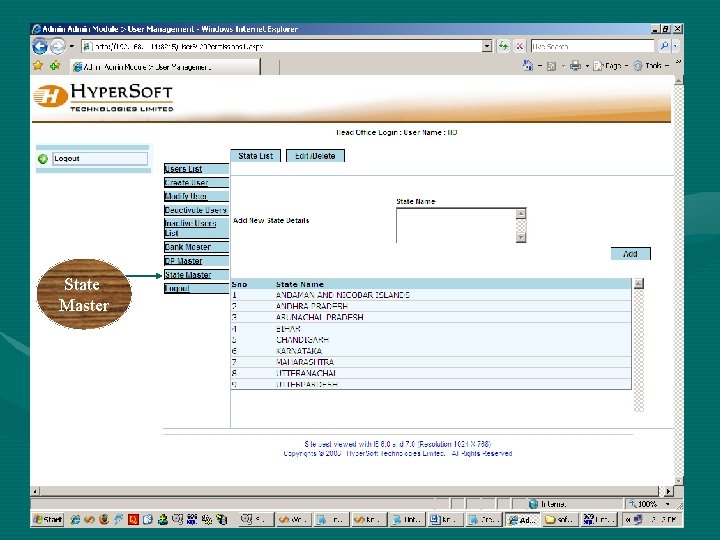The image size is (720, 540).
Task: Stop page loading with the red X icon
Action: pos(519,46)
